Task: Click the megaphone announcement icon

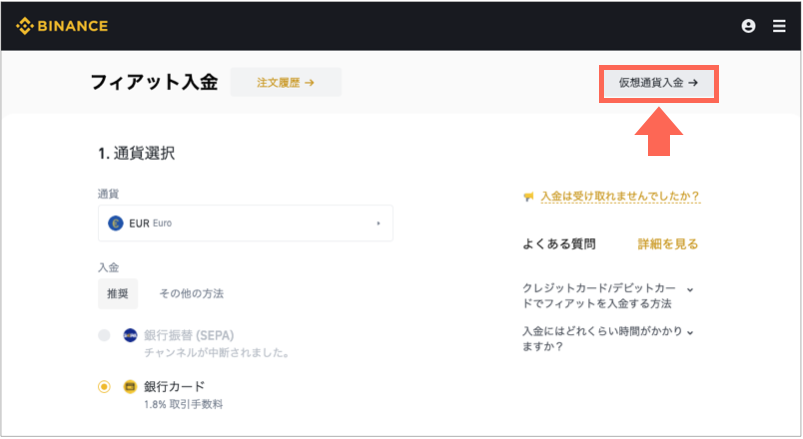Action: (x=529, y=196)
